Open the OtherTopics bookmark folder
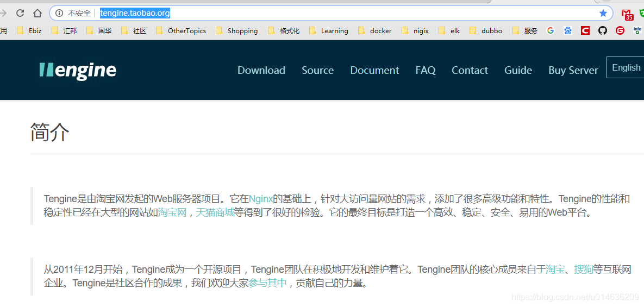This screenshot has width=644, height=307. [181, 30]
